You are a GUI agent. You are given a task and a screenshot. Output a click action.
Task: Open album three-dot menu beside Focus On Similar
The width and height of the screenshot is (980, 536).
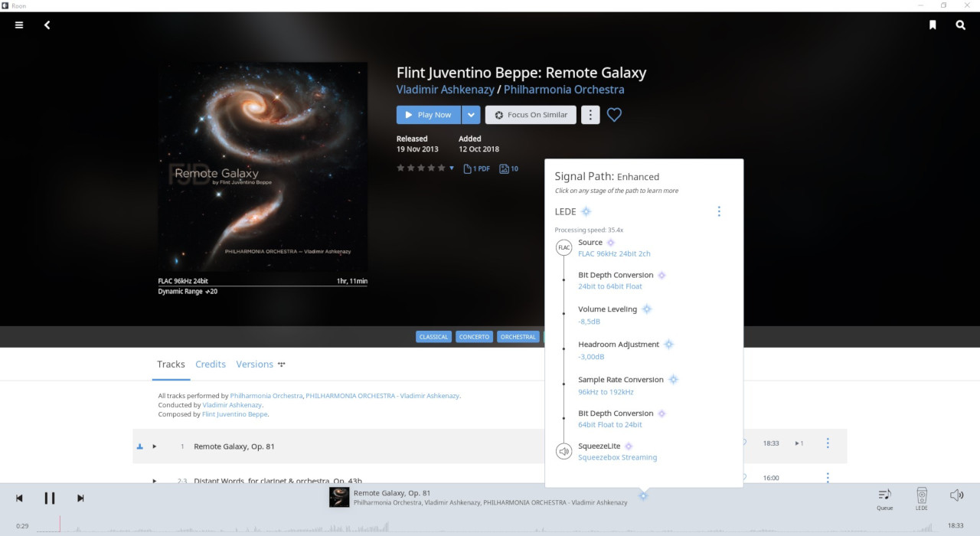pos(590,115)
